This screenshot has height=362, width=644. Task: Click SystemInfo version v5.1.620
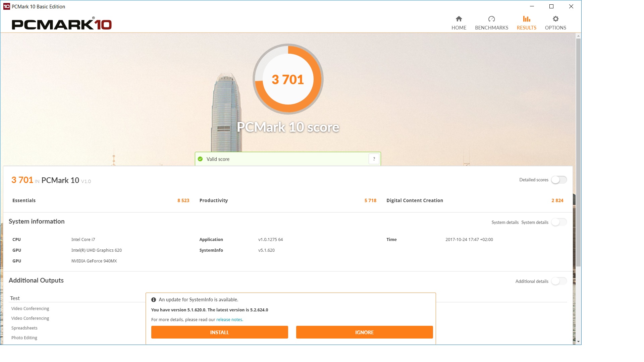(x=266, y=250)
